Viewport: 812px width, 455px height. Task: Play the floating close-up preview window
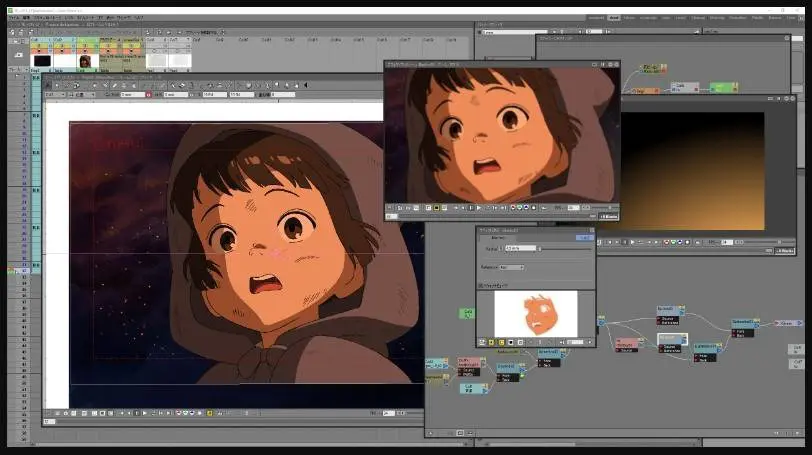coord(479,208)
